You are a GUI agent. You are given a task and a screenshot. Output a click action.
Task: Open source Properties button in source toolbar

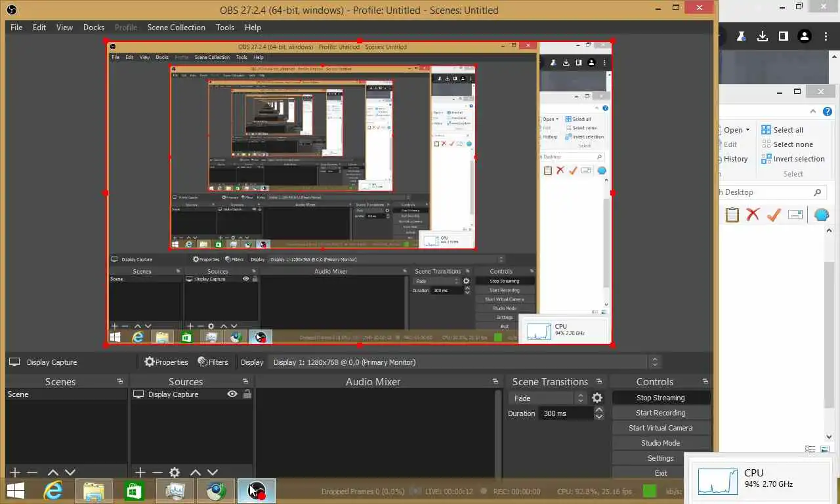point(167,362)
